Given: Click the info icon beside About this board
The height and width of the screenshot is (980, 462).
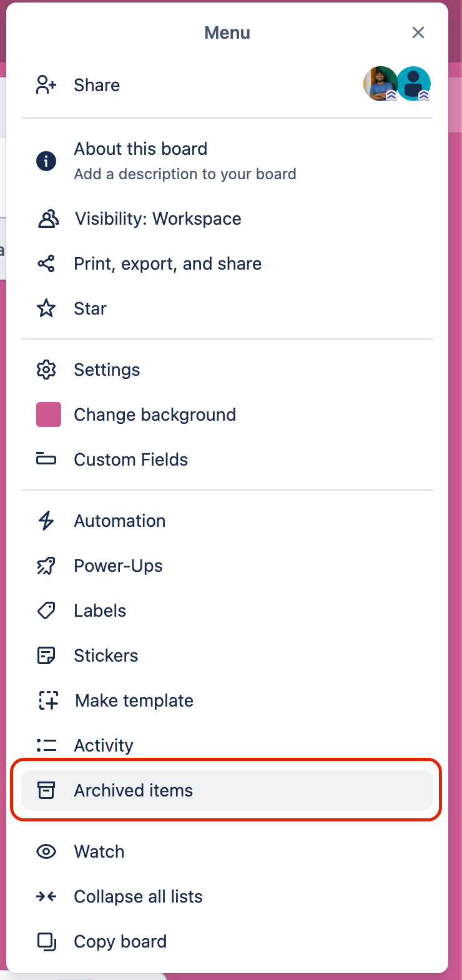Looking at the screenshot, I should [x=46, y=161].
